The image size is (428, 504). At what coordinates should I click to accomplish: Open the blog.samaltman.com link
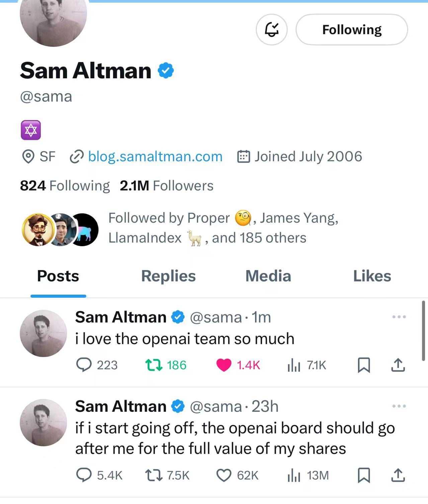pos(155,157)
